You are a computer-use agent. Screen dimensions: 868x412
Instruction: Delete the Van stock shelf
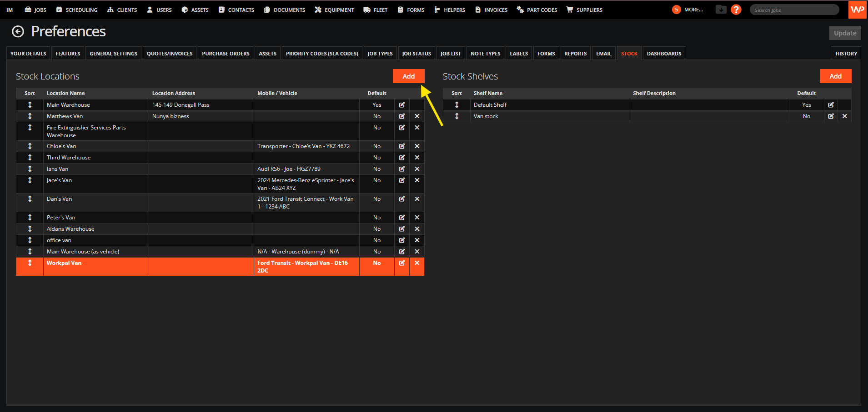[845, 116]
